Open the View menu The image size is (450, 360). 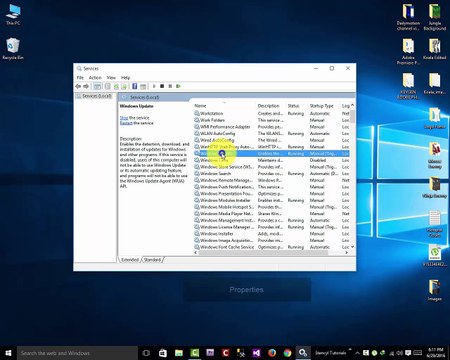coord(111,78)
